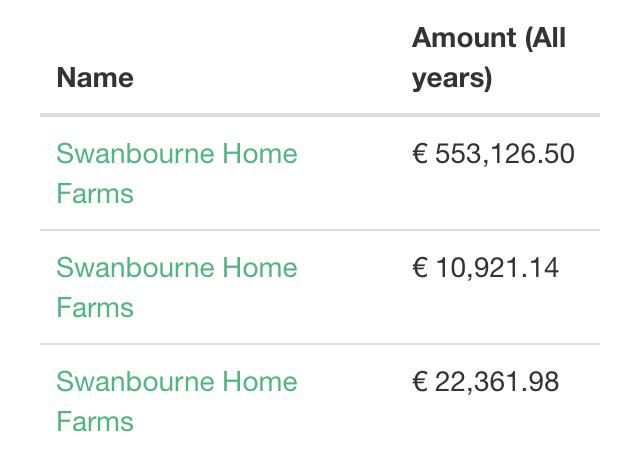Click the word Farms in the second row
640x450 pixels.
95,307
